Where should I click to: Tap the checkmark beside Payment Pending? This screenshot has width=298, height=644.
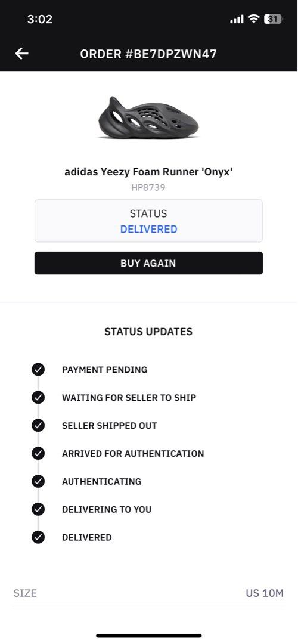pos(38,370)
